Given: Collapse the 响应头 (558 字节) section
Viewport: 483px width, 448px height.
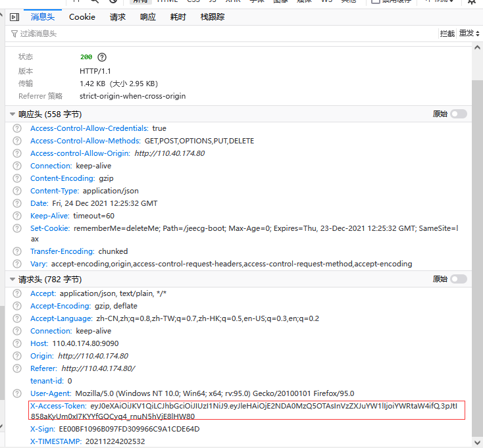Looking at the screenshot, I should coord(13,114).
